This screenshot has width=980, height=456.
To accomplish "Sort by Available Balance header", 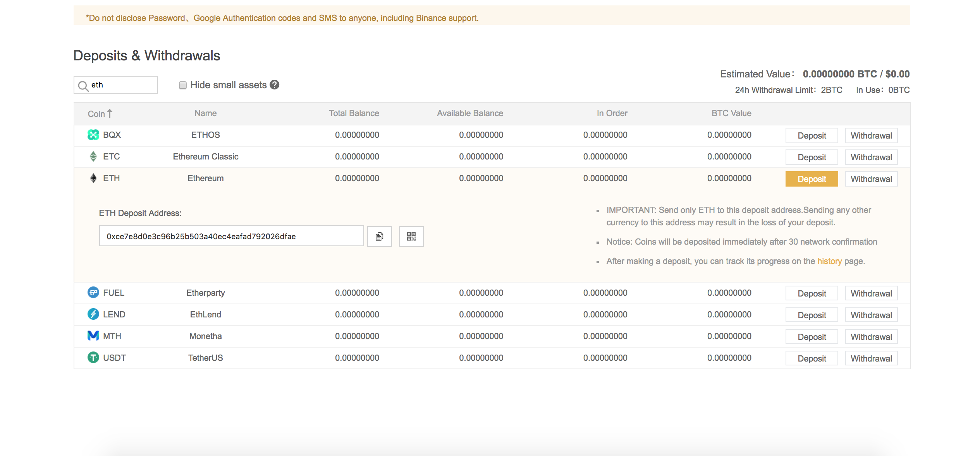I will tap(470, 113).
